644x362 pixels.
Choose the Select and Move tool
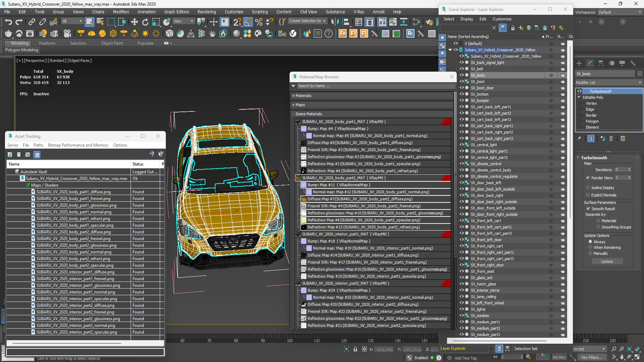[134, 22]
